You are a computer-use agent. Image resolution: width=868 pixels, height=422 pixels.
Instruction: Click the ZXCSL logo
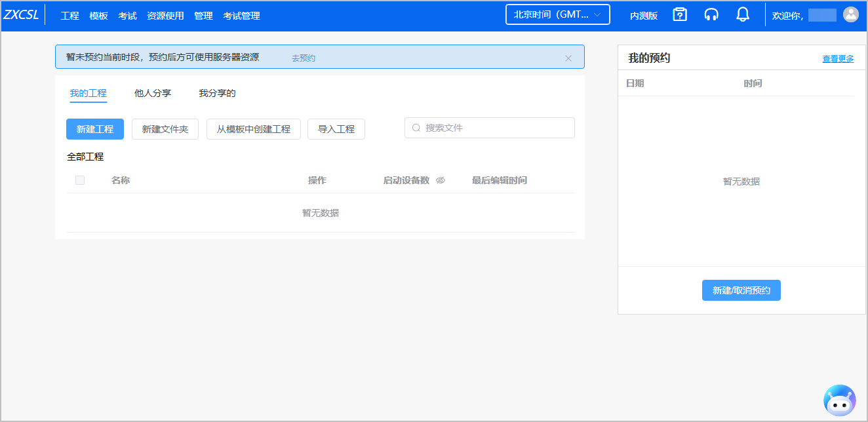[x=21, y=15]
